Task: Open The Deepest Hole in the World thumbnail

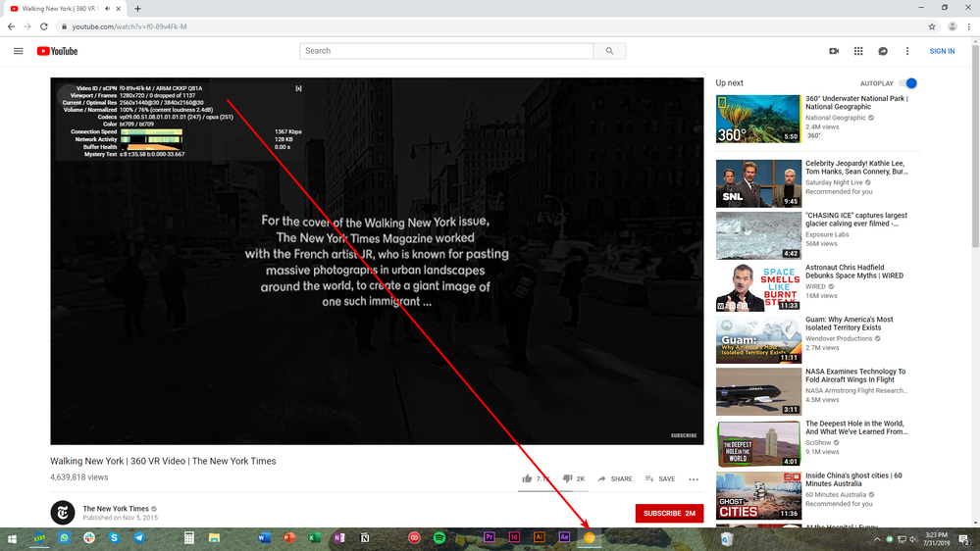Action: pyautogui.click(x=758, y=443)
